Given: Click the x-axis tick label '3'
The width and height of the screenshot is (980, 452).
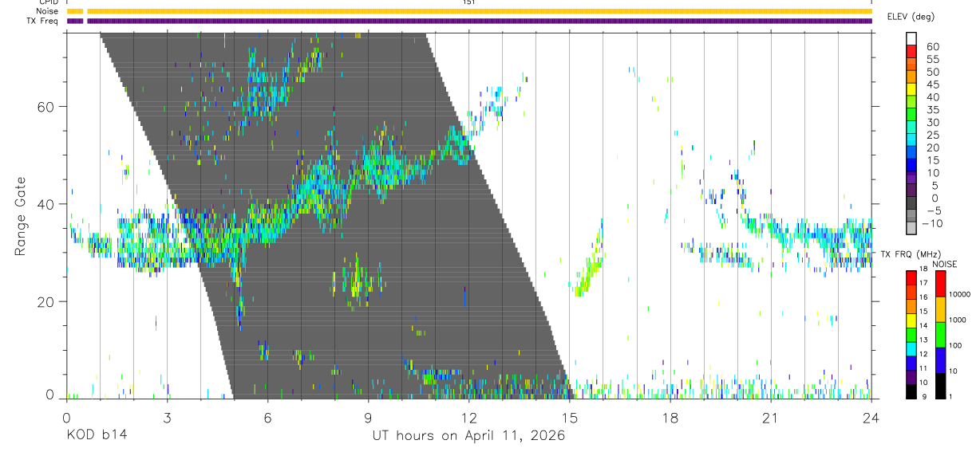Looking at the screenshot, I should (x=167, y=418).
